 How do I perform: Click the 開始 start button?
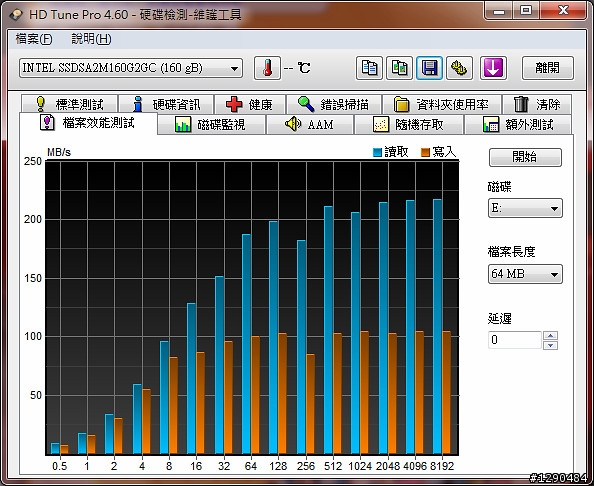(525, 157)
